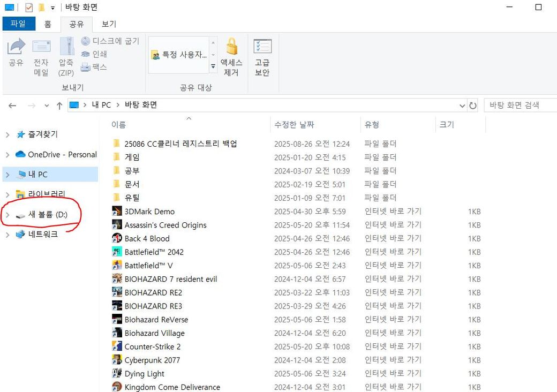The image size is (557, 392).
Task: Click the Cyberpunk 2077 shortcut icon
Action: pos(117,360)
